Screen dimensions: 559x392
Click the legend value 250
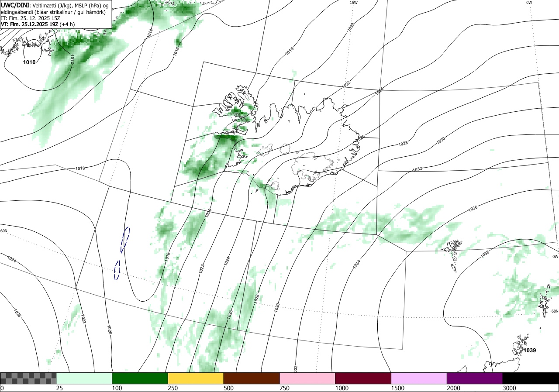click(x=173, y=388)
